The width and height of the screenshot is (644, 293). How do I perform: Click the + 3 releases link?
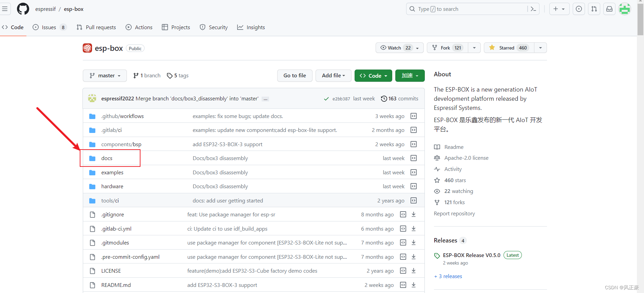[x=448, y=276]
